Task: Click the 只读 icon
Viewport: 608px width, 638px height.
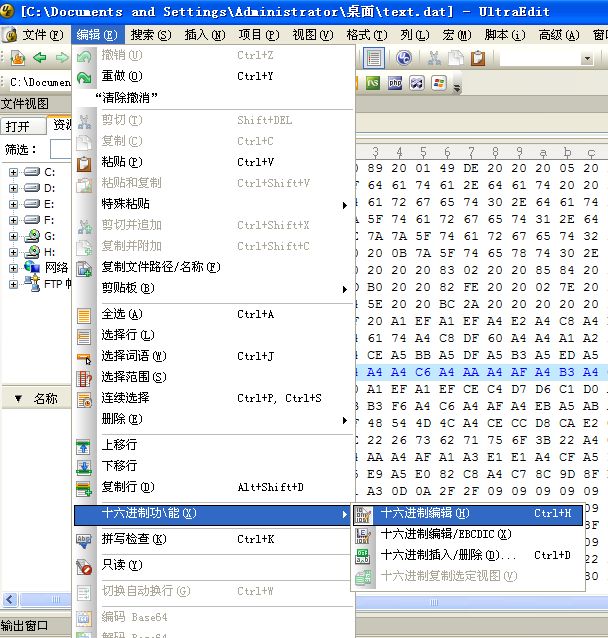Action: point(84,567)
